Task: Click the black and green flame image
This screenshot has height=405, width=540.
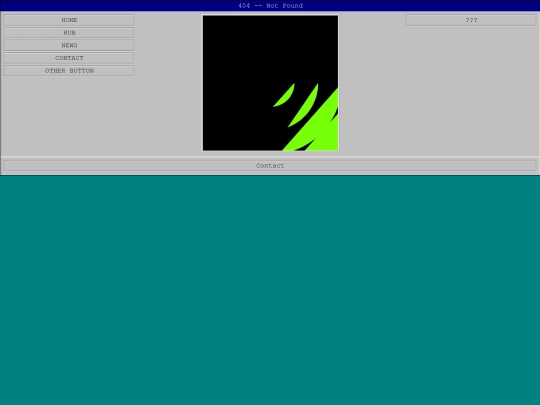Action: (270, 83)
